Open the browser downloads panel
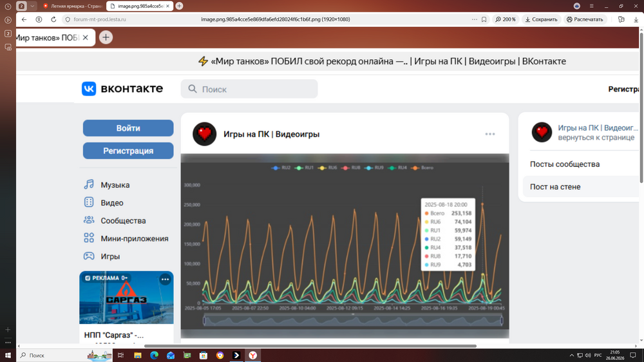This screenshot has width=644, height=362. [x=636, y=19]
